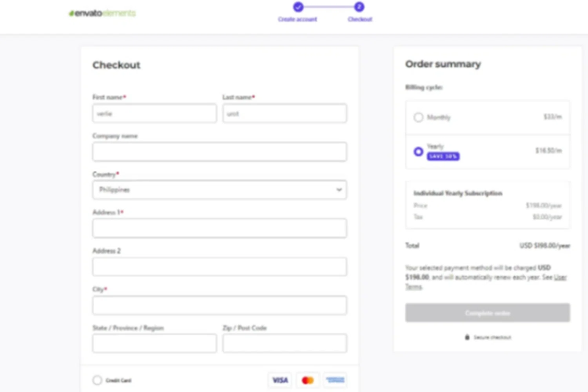Click the Billing cycle label

click(424, 87)
